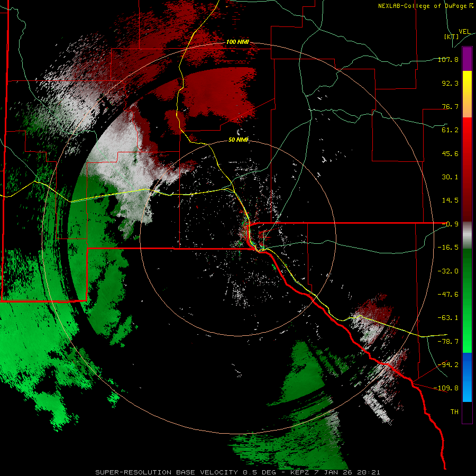Click the purple segment of velocity color bar
Image resolution: width=476 pixels, height=476 pixels.
point(467,59)
